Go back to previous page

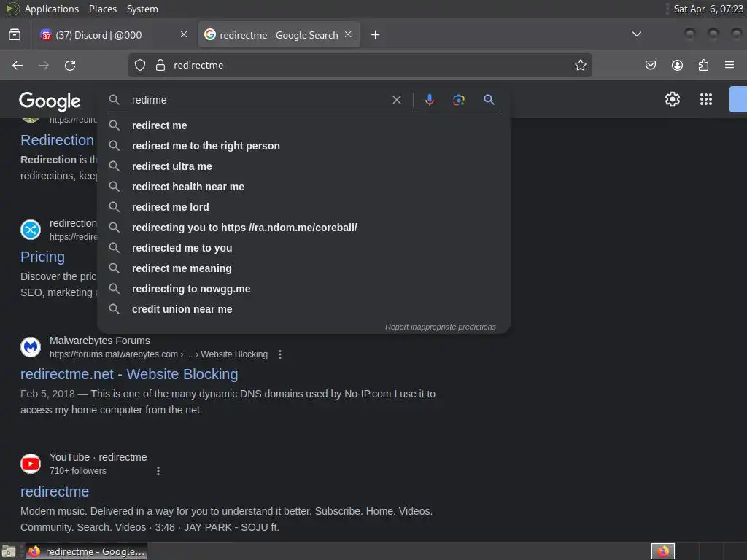point(18,65)
